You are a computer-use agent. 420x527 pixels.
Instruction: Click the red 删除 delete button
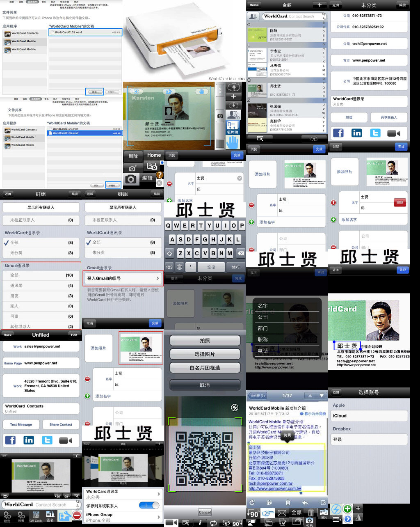coord(399,202)
